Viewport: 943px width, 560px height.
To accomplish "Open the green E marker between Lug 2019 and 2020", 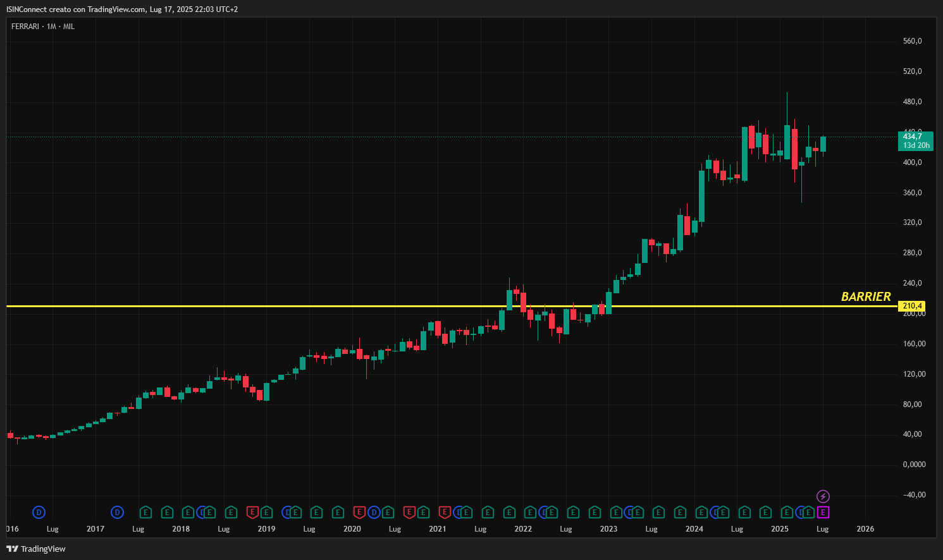I will 338,512.
